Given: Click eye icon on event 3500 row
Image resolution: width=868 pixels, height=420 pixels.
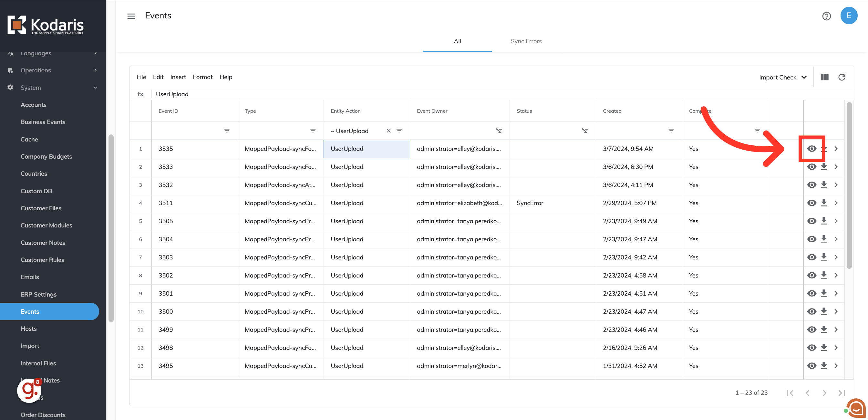Looking at the screenshot, I should click(x=811, y=311).
